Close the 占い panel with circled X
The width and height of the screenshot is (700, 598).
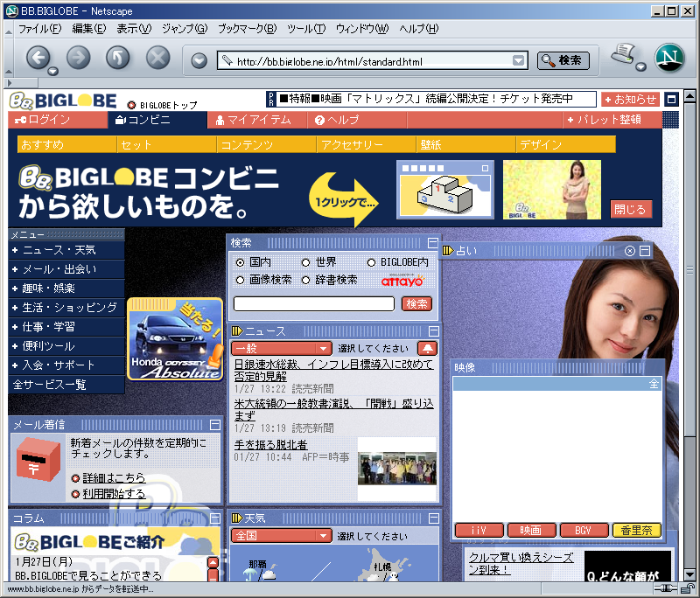coord(629,251)
